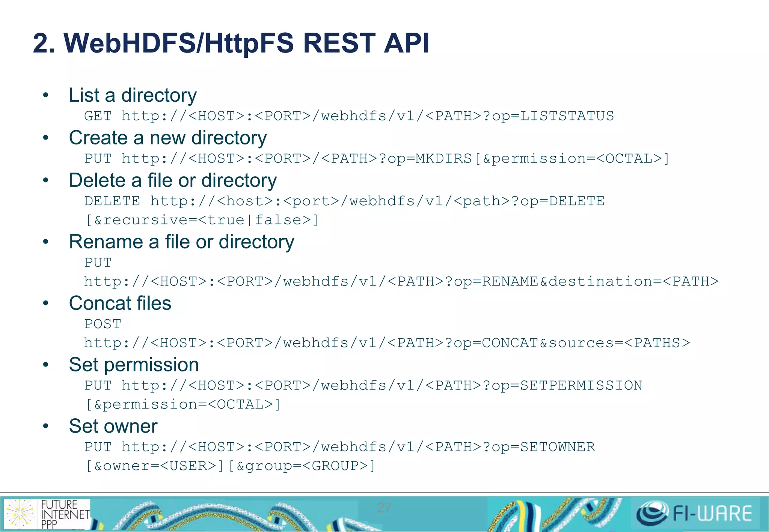The height and width of the screenshot is (532, 769).
Task: Click the POST line under Concat files
Action: pyautogui.click(x=103, y=324)
